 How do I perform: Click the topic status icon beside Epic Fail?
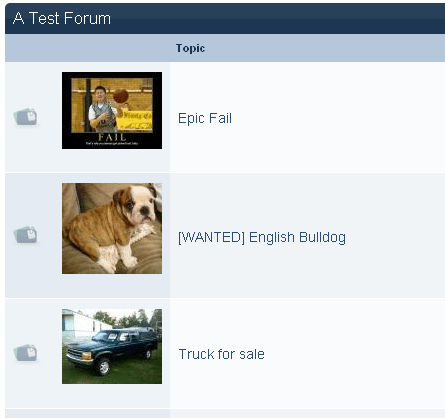(26, 117)
